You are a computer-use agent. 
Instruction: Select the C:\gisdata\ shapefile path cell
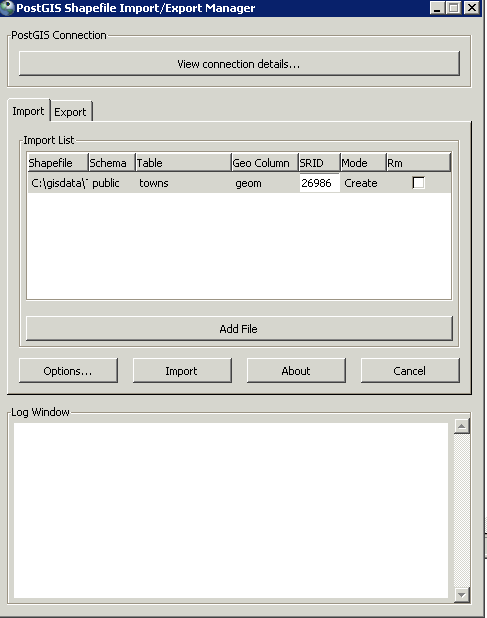[x=59, y=183]
